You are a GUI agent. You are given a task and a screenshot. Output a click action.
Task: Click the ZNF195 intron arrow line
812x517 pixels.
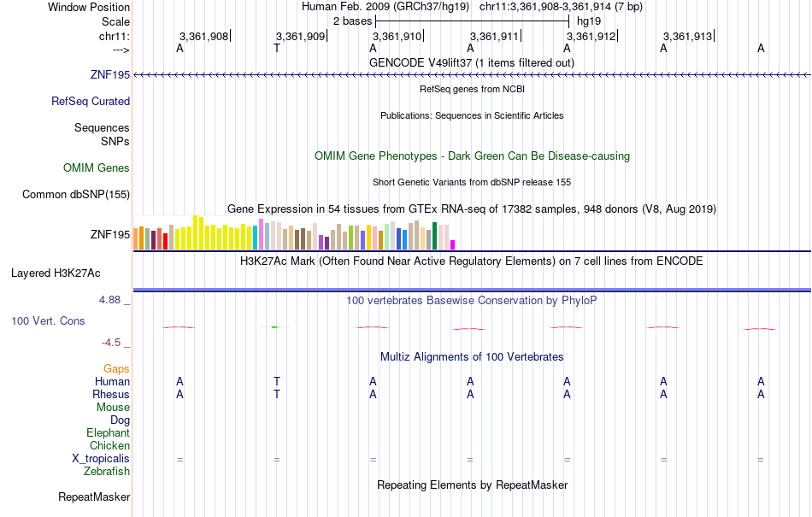click(x=472, y=75)
